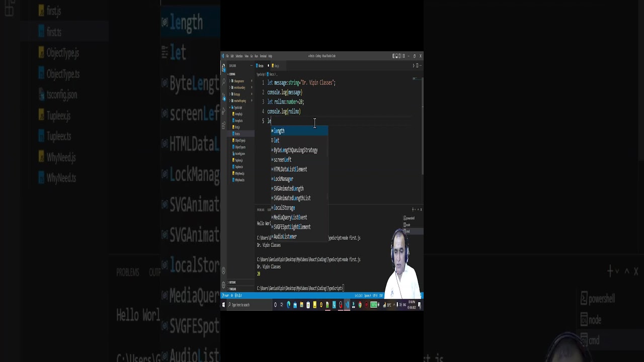Image resolution: width=644 pixels, height=362 pixels.
Task: Click Spaces: 4 indentation in status bar
Action: [x=368, y=296]
